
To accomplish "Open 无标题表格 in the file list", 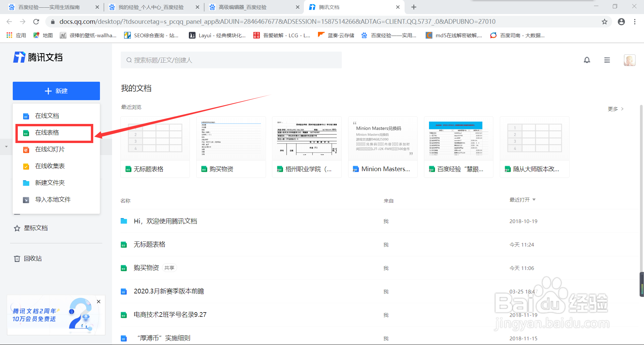I will click(x=150, y=245).
